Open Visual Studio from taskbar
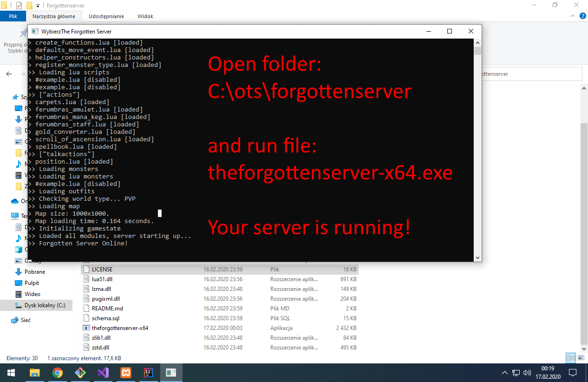Viewport: 588px width, 382px height. [103, 373]
